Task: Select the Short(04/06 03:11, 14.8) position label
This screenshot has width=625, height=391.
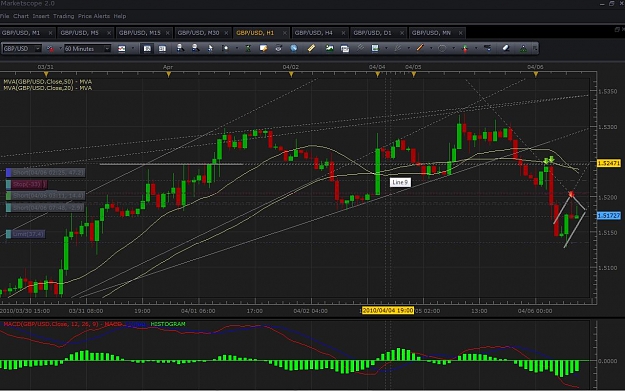Action: click(x=45, y=196)
